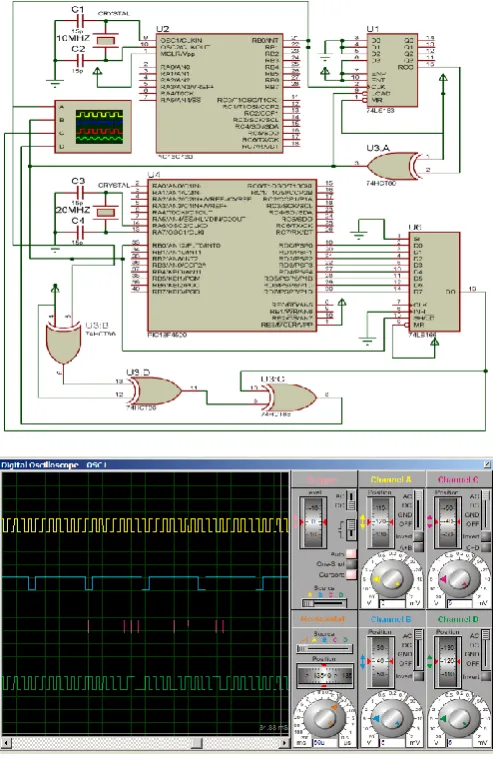This screenshot has width=493, height=759.
Task: Click the Trigger edge slope switch
Action: pos(352,529)
